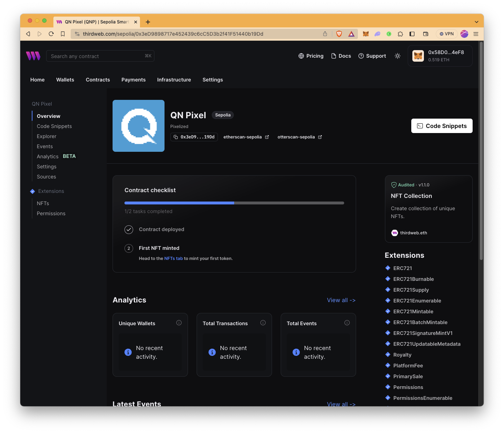This screenshot has width=504, height=433.
Task: Open Brave Shields lion icon
Action: click(339, 34)
